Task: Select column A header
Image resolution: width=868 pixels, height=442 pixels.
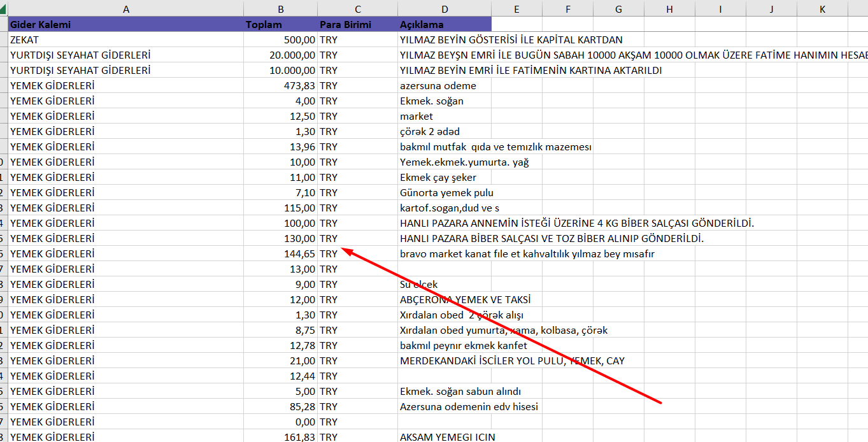Action: pos(125,9)
